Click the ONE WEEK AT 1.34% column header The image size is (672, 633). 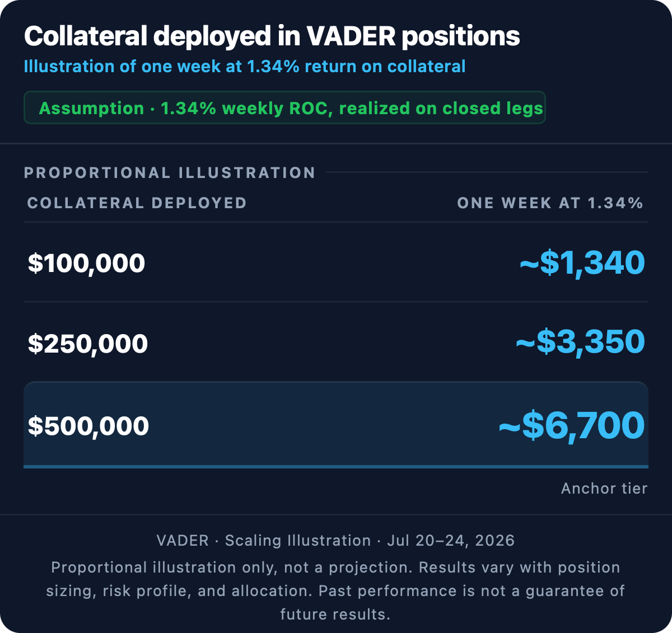click(550, 203)
